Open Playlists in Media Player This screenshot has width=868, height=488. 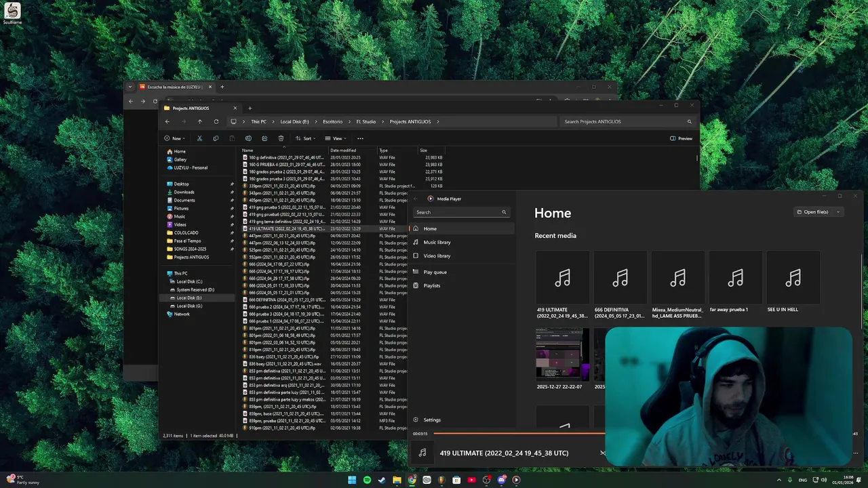pyautogui.click(x=461, y=285)
